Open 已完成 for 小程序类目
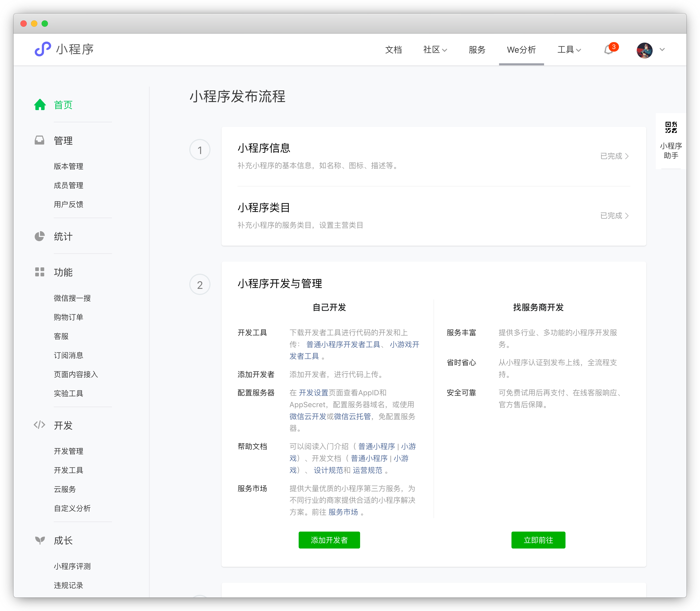The image size is (700, 611). [614, 216]
